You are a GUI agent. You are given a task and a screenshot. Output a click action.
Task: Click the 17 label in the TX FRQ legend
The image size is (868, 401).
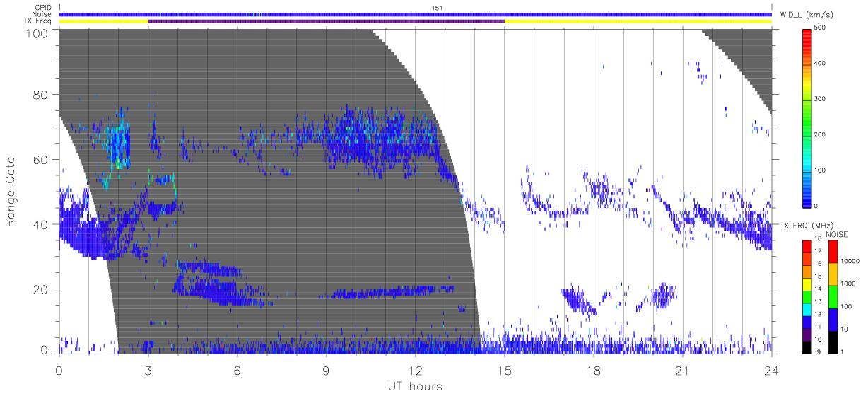pyautogui.click(x=819, y=251)
